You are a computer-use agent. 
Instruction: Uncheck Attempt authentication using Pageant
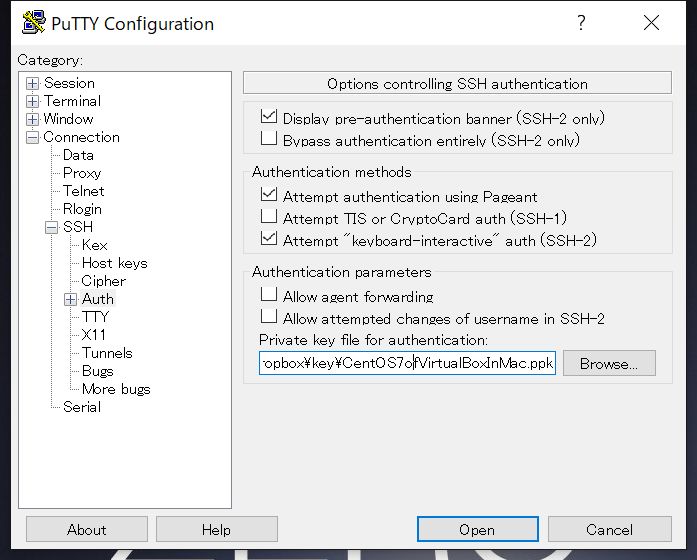tap(268, 194)
